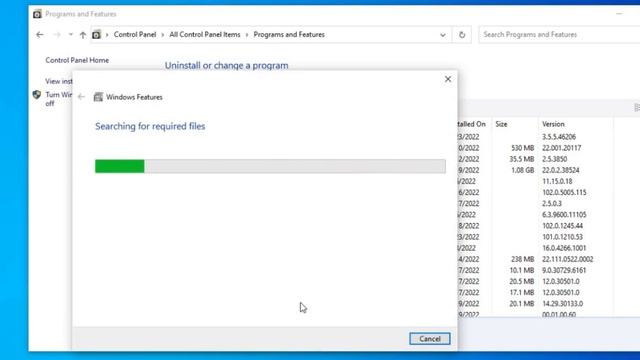
Task: Select the version 22.001.20117 entry
Action: click(562, 148)
